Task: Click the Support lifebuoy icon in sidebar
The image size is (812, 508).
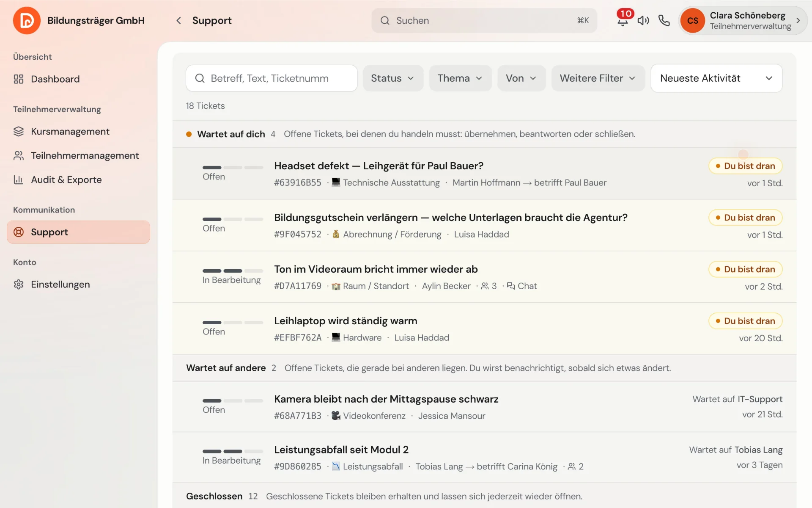Action: pyautogui.click(x=19, y=232)
